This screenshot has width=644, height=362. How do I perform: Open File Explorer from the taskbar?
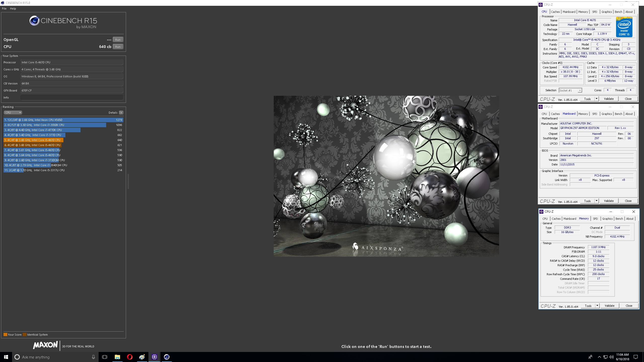[117, 357]
